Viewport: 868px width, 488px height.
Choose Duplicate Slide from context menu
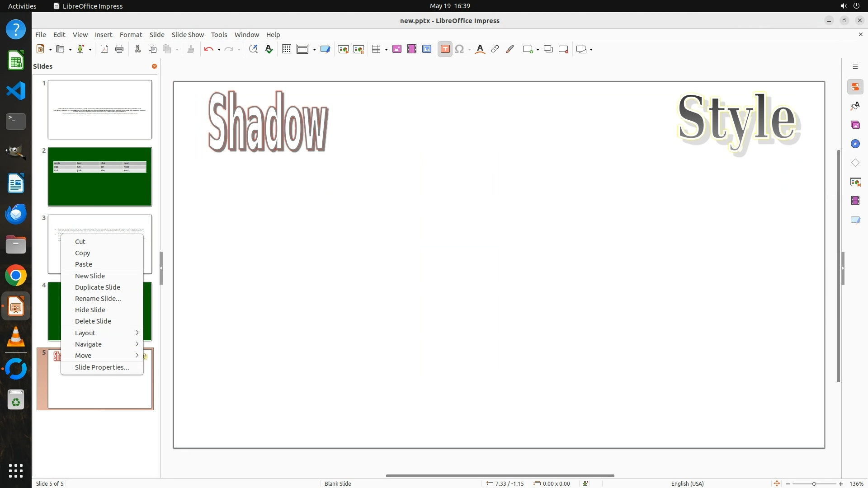click(x=98, y=287)
